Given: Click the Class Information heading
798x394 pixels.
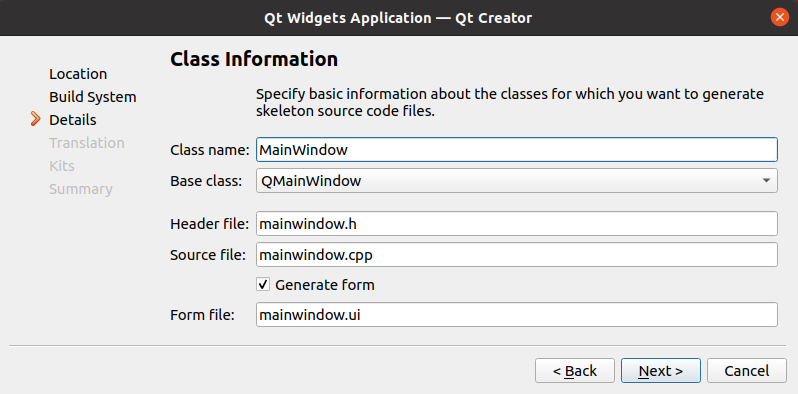Looking at the screenshot, I should (x=254, y=59).
